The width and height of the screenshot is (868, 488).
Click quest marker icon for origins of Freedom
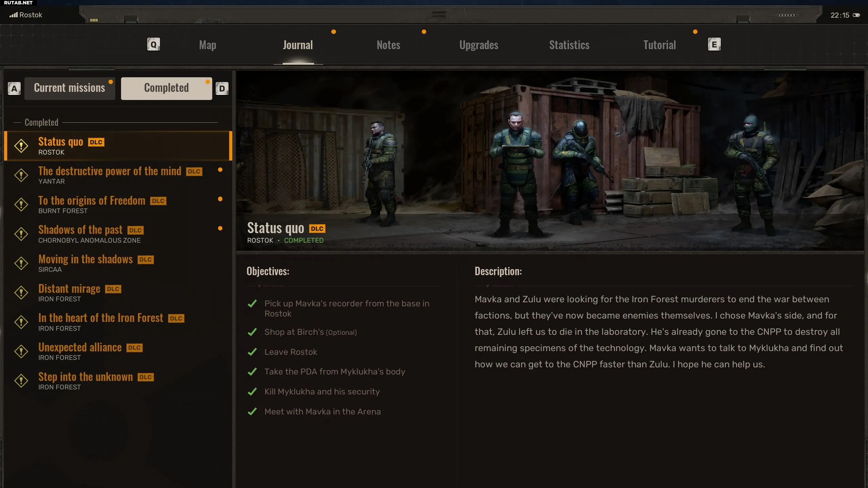[x=21, y=205]
